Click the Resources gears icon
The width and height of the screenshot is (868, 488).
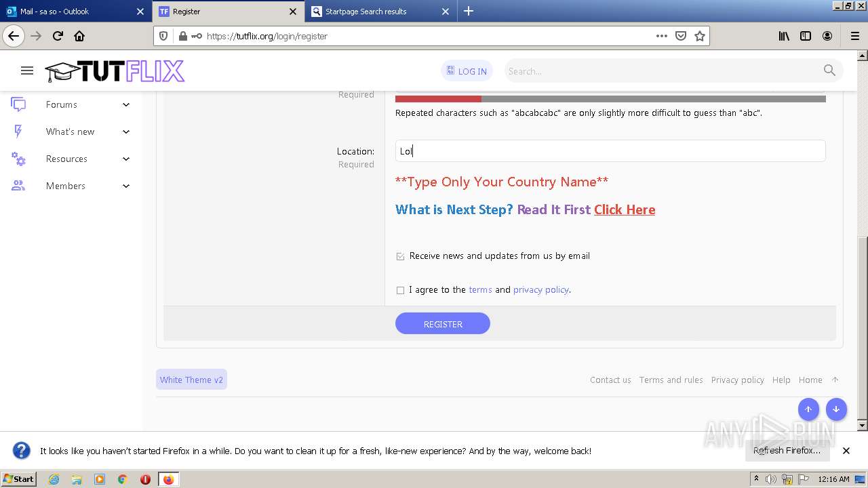coord(18,159)
